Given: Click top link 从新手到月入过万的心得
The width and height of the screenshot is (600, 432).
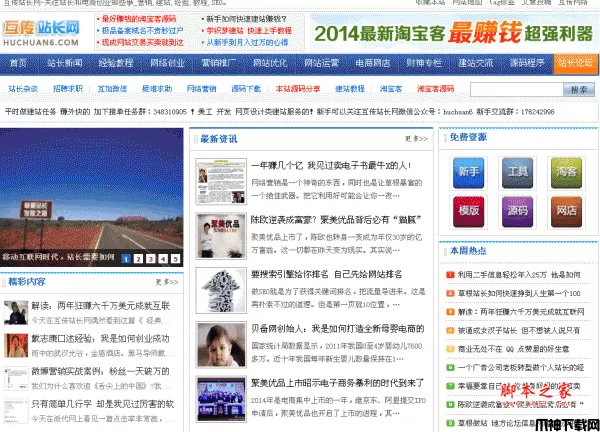Looking at the screenshot, I should 247,42.
